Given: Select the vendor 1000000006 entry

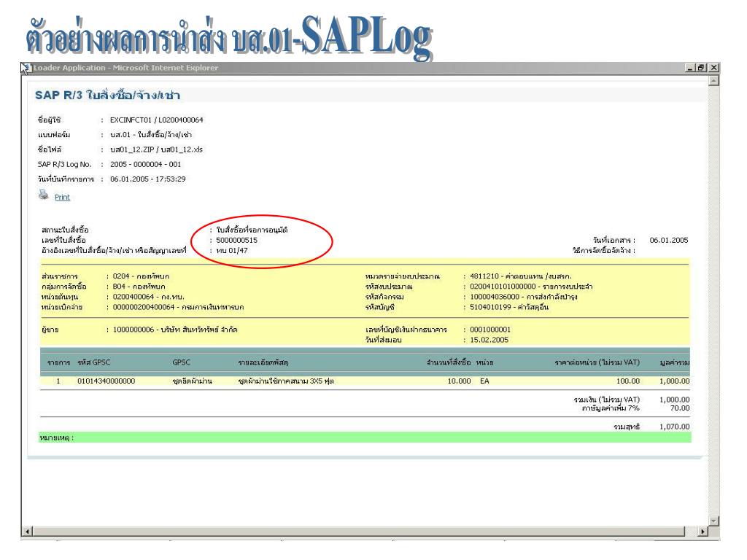Looking at the screenshot, I should pos(175,330).
